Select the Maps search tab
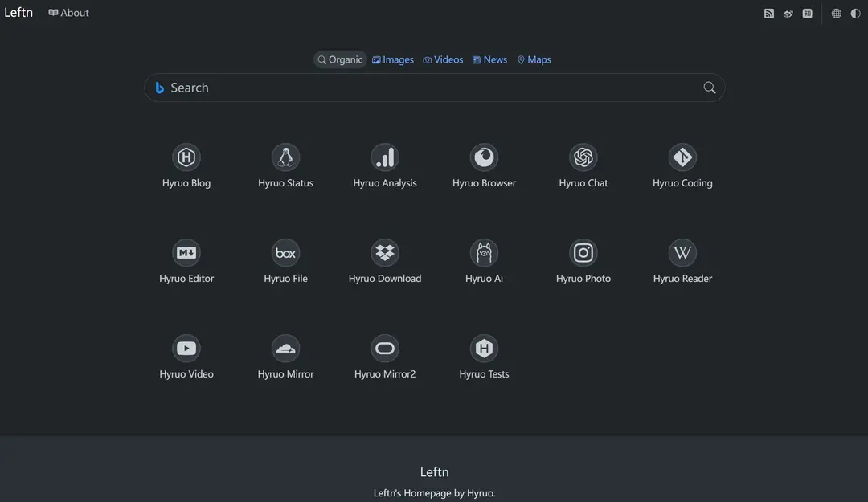Screen dimensions: 868x502 [x=534, y=60]
